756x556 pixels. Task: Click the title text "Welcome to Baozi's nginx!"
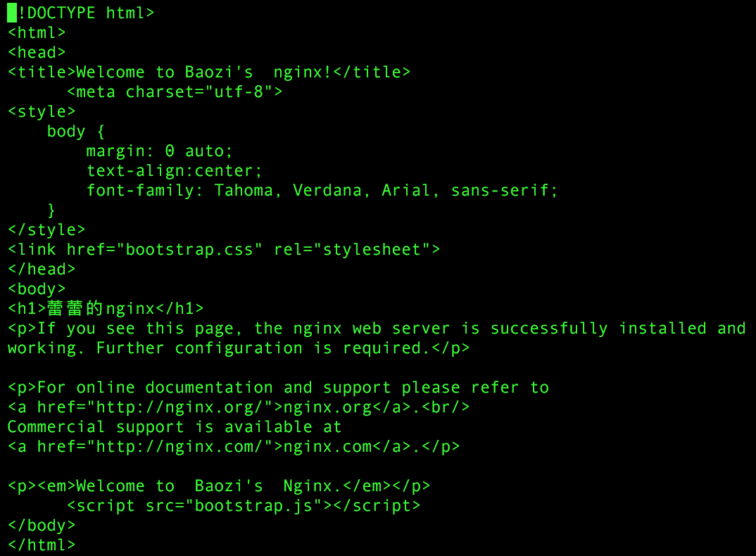pos(203,72)
